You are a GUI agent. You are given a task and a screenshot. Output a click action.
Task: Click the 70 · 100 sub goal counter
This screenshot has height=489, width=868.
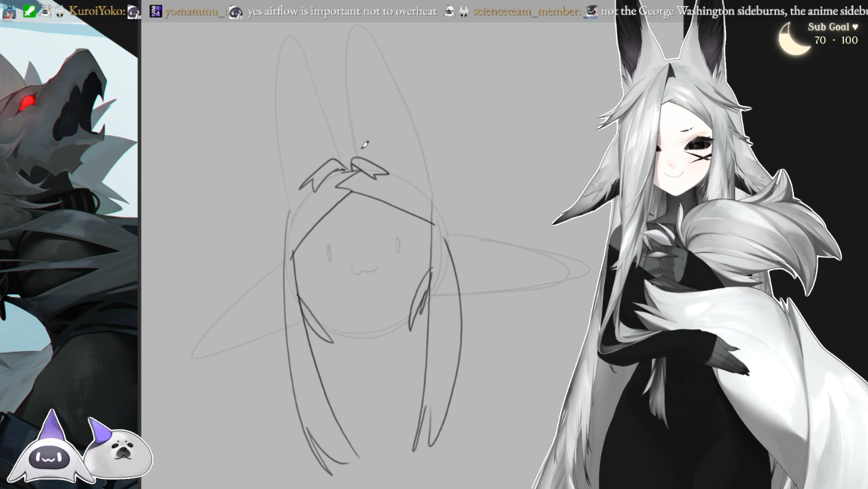click(x=836, y=40)
